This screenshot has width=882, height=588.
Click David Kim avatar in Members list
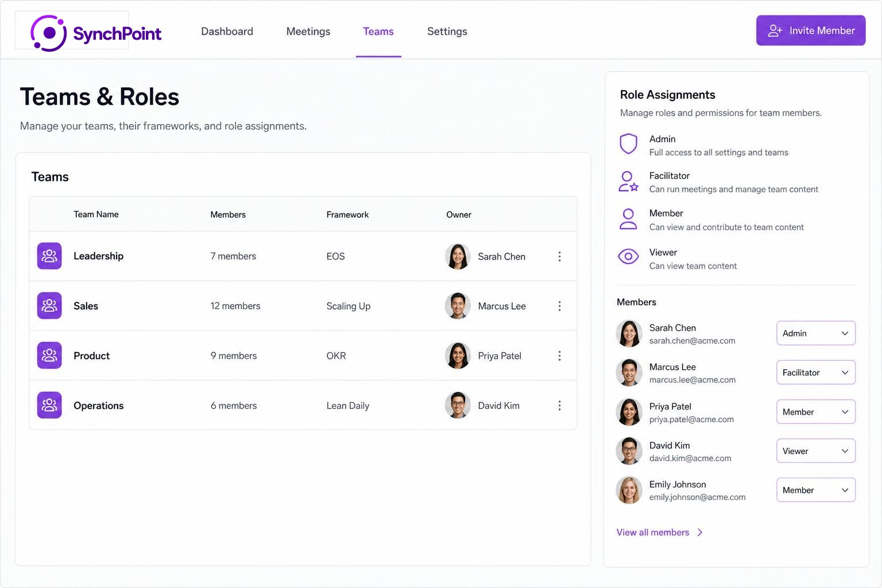click(x=629, y=451)
